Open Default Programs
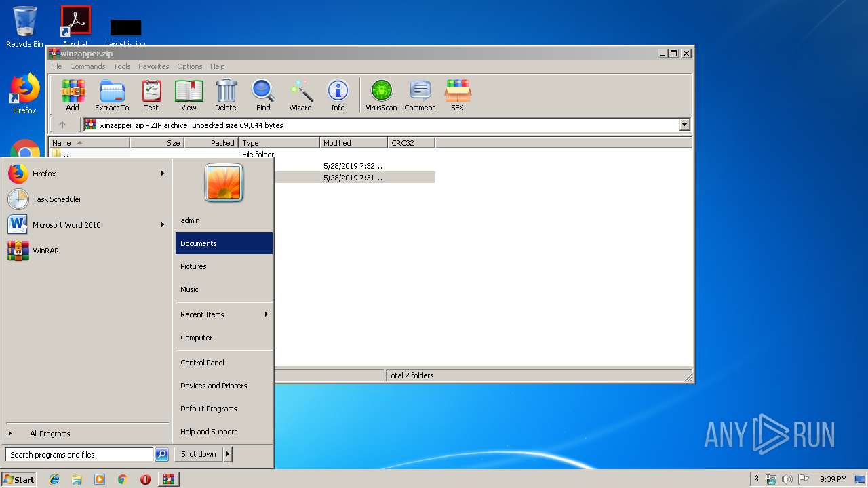This screenshot has width=868, height=488. click(224, 409)
